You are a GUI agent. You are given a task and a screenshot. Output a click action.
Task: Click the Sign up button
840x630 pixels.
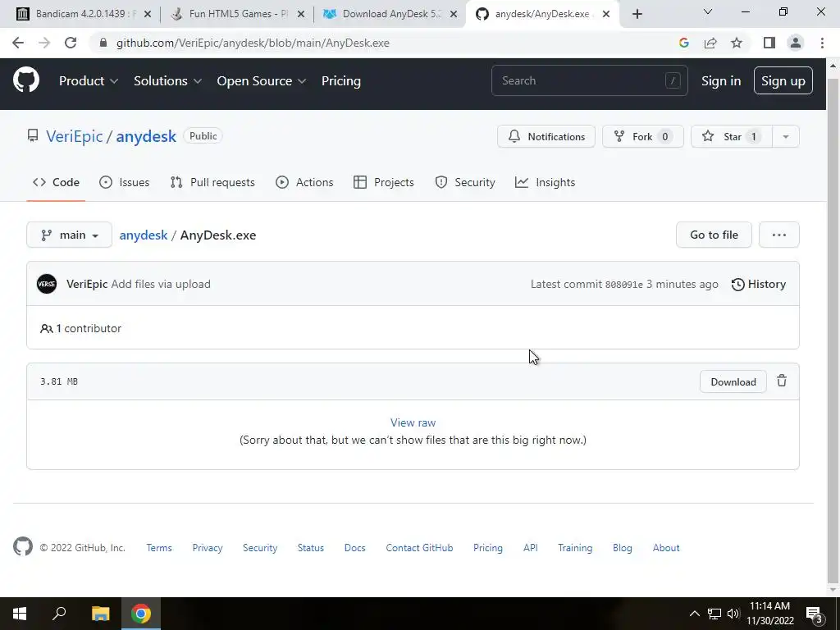783,81
